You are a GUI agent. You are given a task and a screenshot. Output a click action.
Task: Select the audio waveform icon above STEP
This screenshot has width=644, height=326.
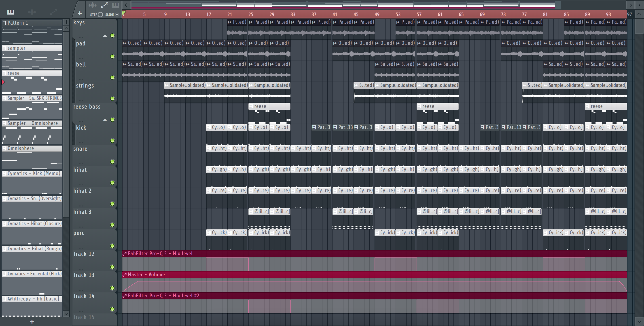click(92, 5)
